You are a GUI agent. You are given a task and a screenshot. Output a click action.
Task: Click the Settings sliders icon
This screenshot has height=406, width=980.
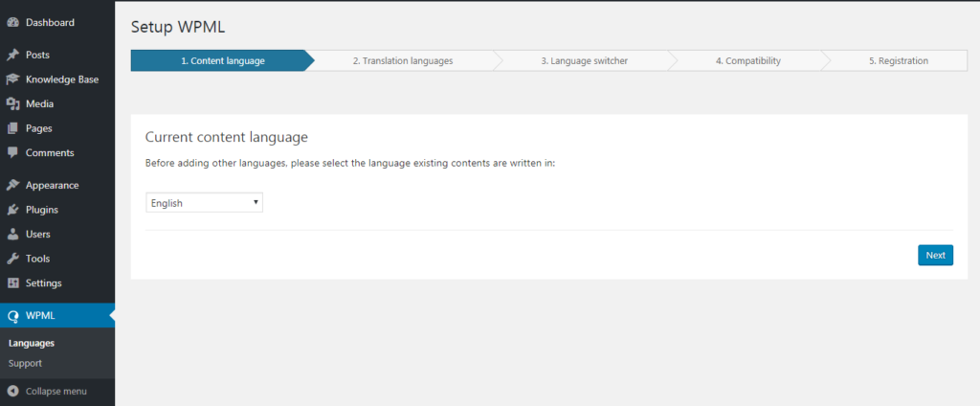tap(12, 283)
